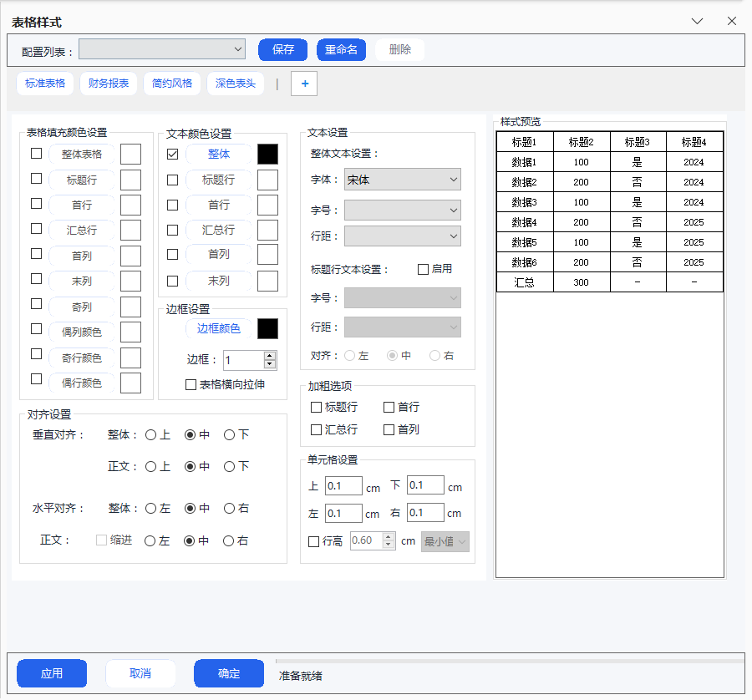The width and height of the screenshot is (752, 700).
Task: Click the 边框颜色 button
Action: [218, 328]
